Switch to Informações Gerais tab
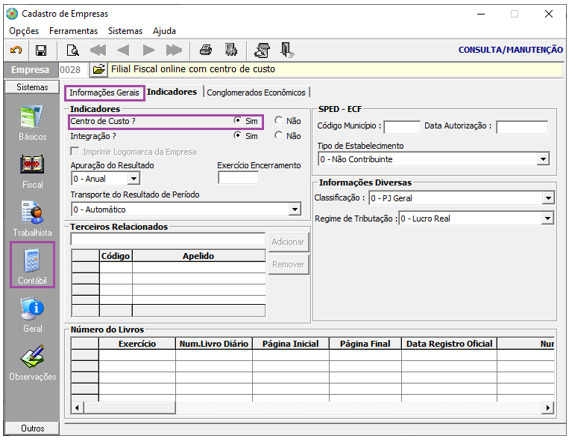Screen dimensions: 571x440 (x=105, y=93)
